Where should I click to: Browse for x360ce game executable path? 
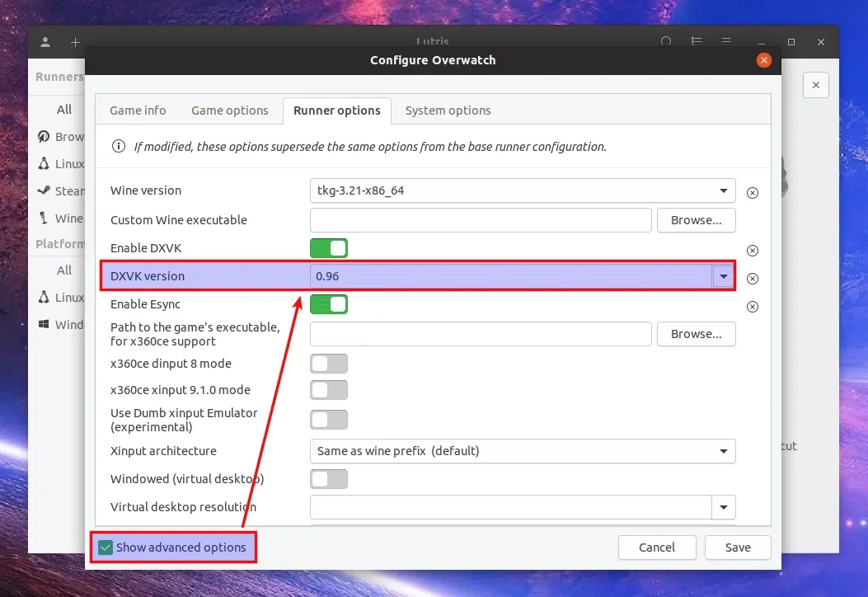697,334
